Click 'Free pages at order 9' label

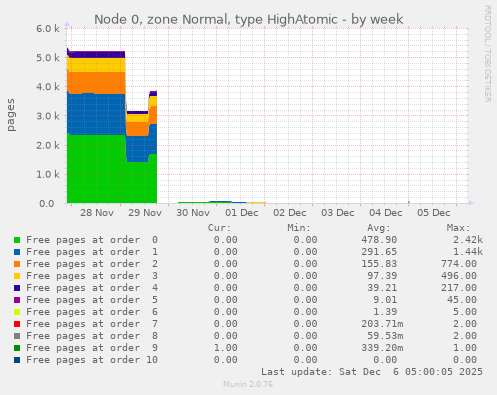pos(92,348)
